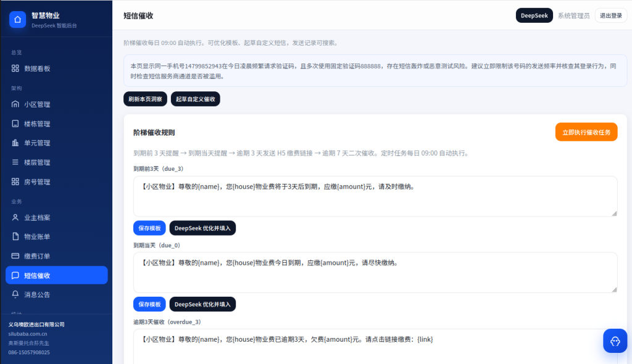Go to 物业账单

coord(56,237)
